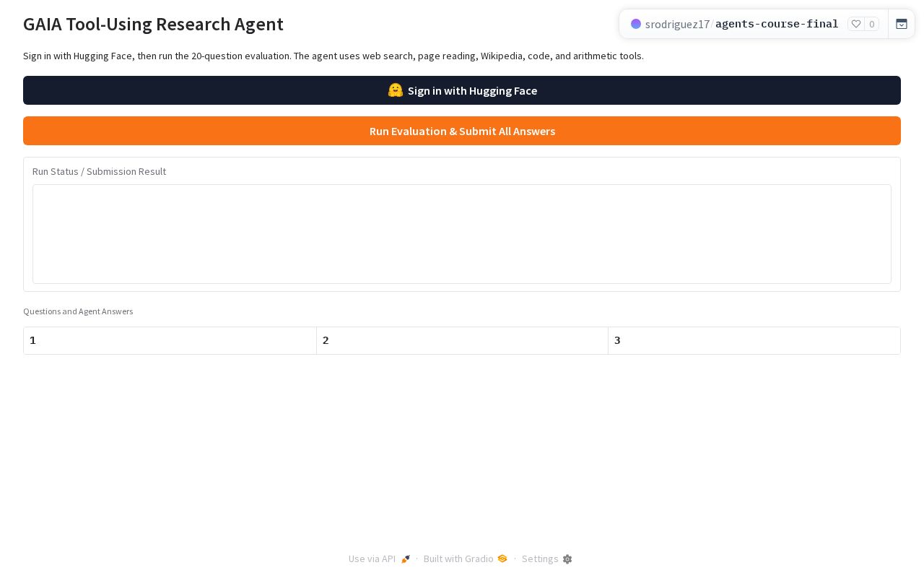
Task: Open the srodriguez17 profile link
Action: (x=677, y=24)
